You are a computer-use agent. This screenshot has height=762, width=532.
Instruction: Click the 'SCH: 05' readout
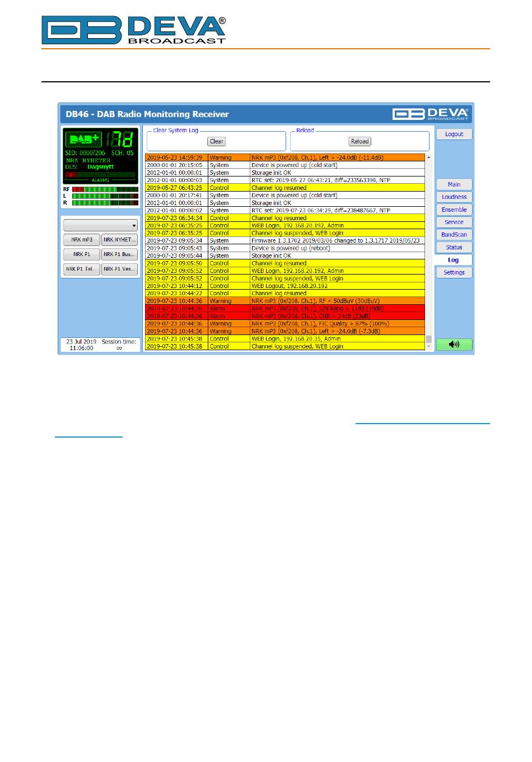click(x=123, y=153)
